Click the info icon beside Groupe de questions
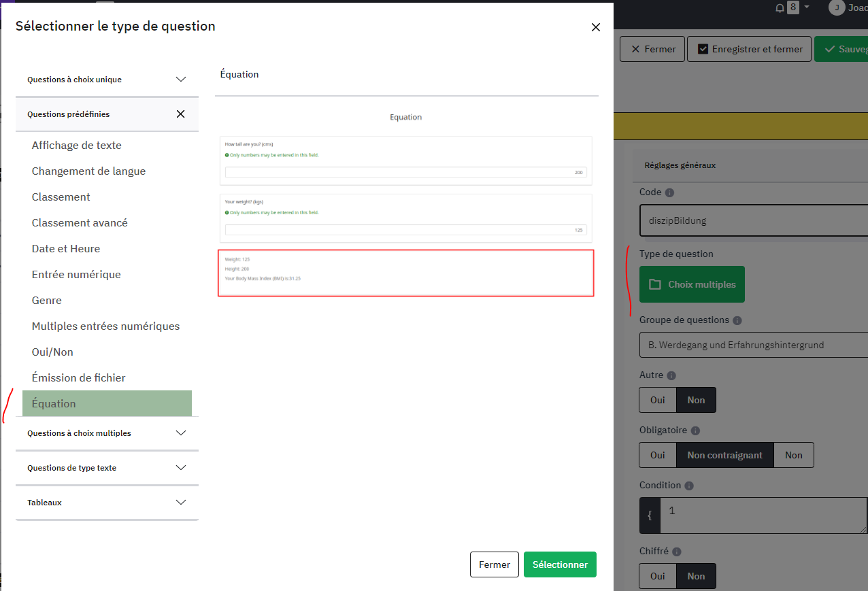868x591 pixels. pos(737,320)
